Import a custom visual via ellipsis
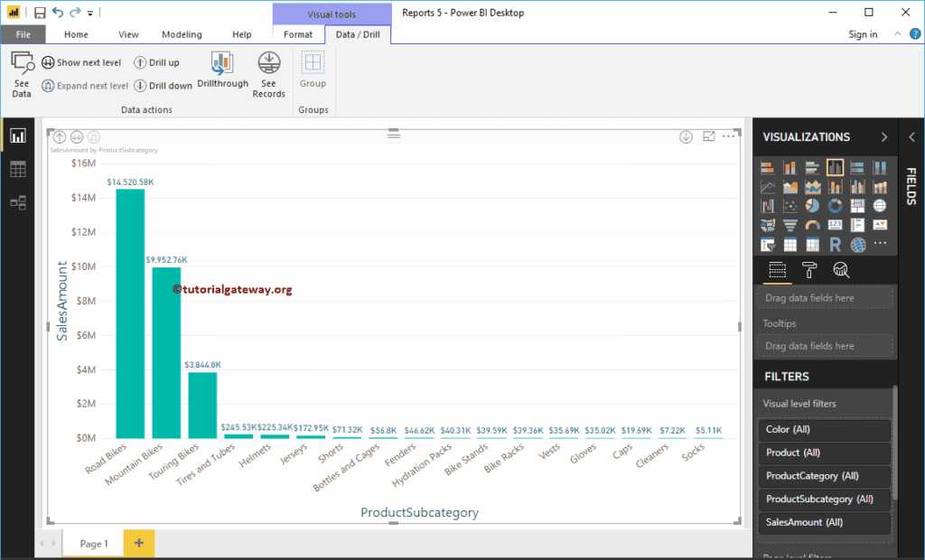Image resolution: width=925 pixels, height=560 pixels. (880, 243)
